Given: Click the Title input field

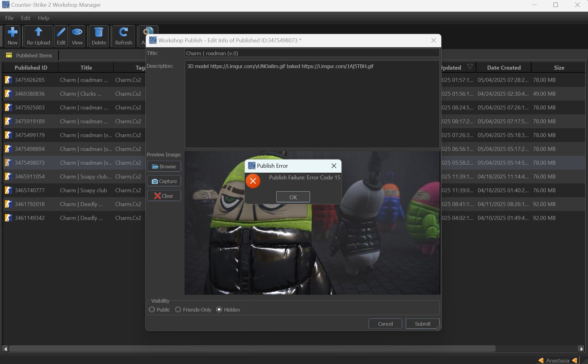Looking at the screenshot, I should pos(312,53).
